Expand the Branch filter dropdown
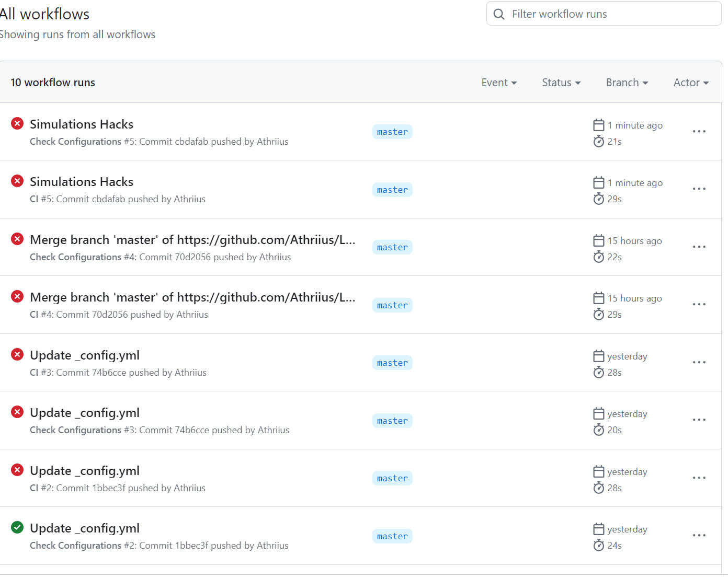The image size is (728, 579). coord(627,83)
